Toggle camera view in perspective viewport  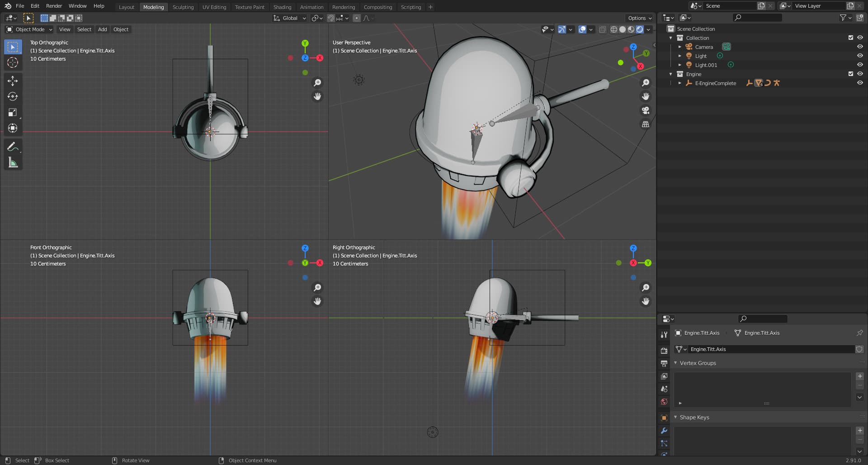click(646, 110)
